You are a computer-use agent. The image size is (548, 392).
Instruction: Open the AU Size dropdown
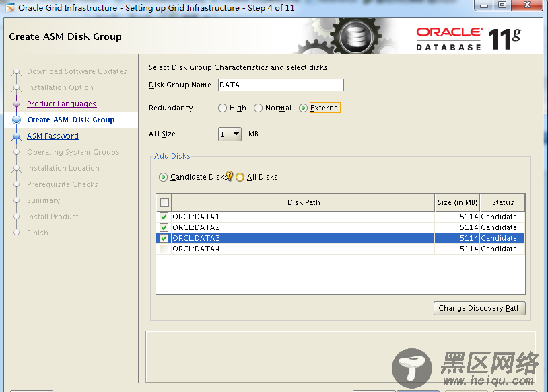tap(230, 134)
